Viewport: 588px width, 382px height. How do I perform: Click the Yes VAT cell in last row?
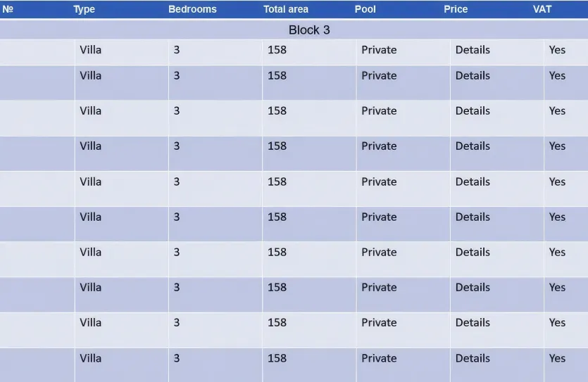point(557,358)
